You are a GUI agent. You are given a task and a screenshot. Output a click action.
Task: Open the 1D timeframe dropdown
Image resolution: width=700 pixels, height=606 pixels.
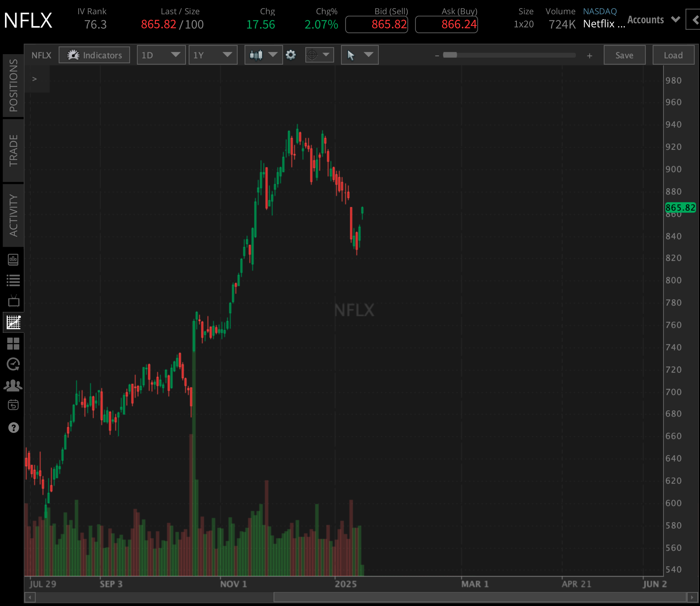[161, 55]
